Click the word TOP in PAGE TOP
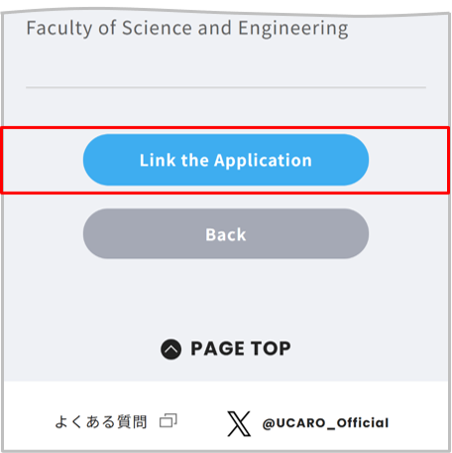 271,349
